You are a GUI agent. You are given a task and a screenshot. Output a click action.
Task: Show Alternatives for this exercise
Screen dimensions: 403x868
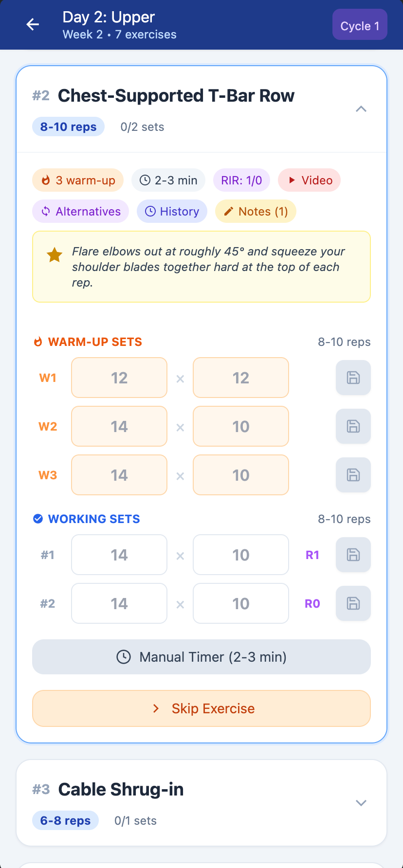[80, 212]
